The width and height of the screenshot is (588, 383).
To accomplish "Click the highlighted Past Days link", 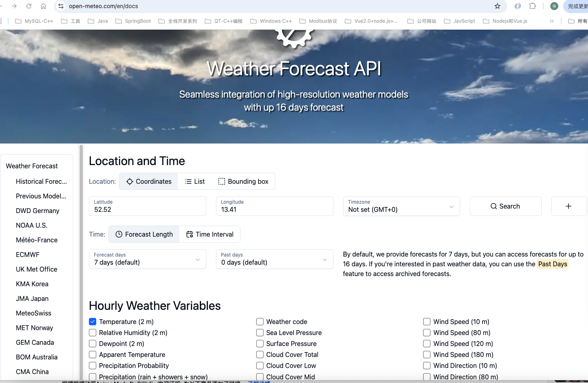I will tap(553, 264).
